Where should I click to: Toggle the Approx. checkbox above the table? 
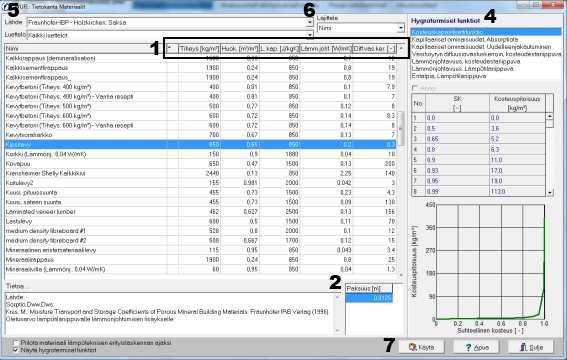point(415,88)
